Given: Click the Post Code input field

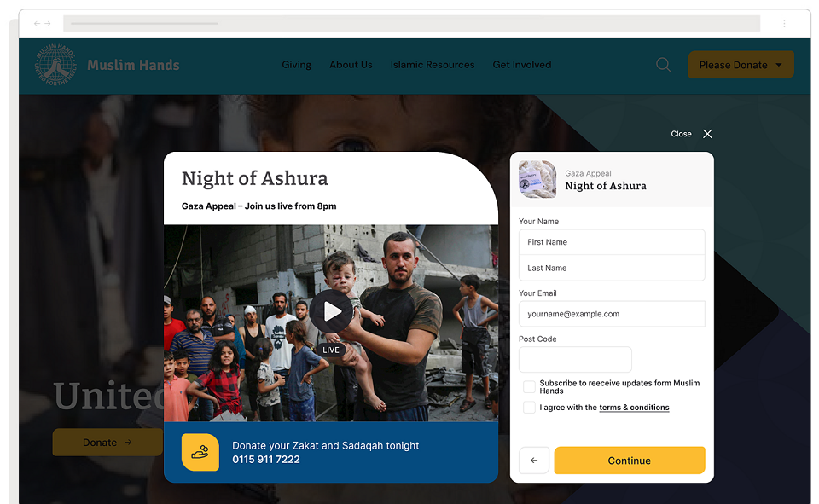Looking at the screenshot, I should (x=575, y=359).
